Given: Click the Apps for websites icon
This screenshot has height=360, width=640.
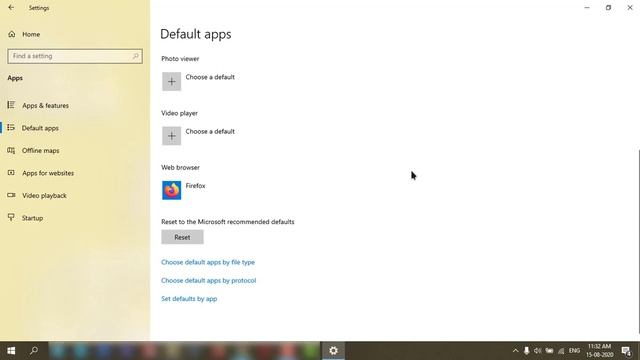Looking at the screenshot, I should tap(11, 173).
